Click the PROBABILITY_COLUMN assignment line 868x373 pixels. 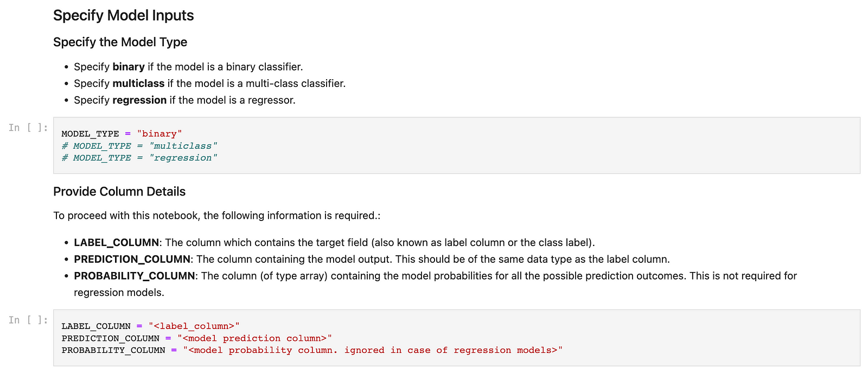(x=312, y=350)
